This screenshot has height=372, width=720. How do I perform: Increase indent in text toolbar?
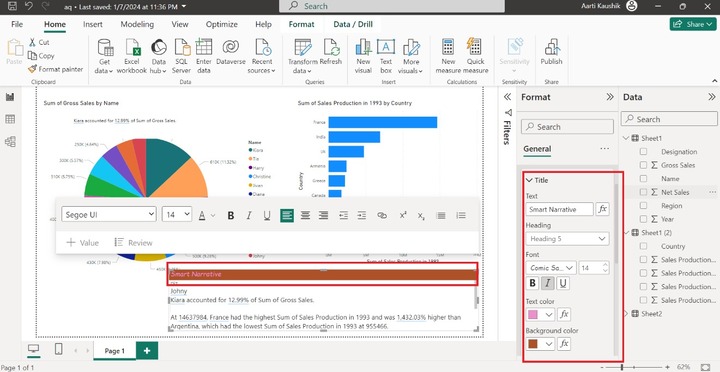[362, 215]
